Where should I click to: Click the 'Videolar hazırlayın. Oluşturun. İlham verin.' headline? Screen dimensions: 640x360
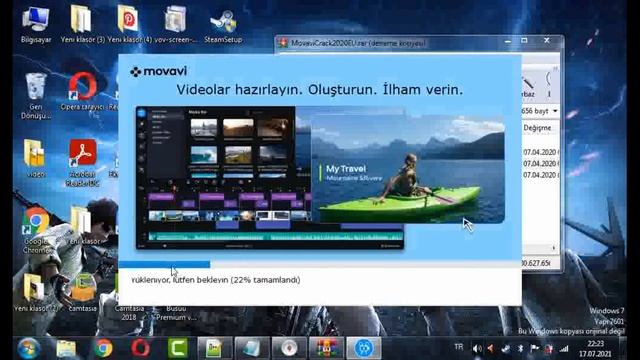point(320,90)
